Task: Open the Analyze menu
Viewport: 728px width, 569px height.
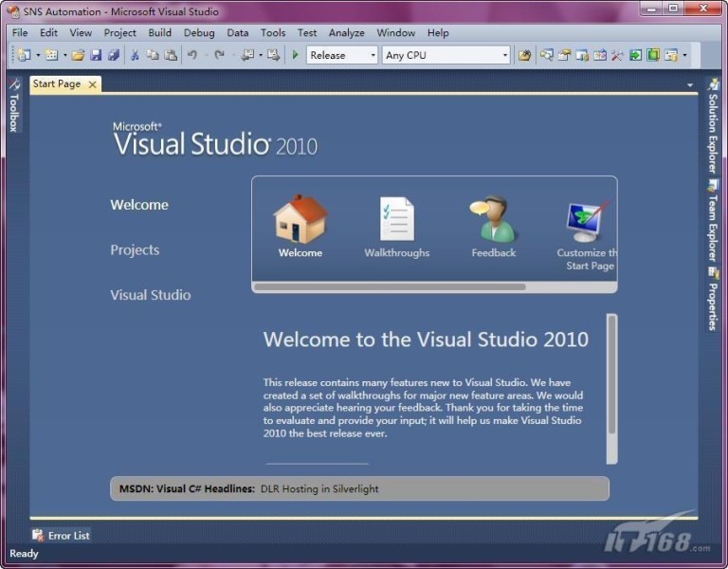Action: point(346,32)
